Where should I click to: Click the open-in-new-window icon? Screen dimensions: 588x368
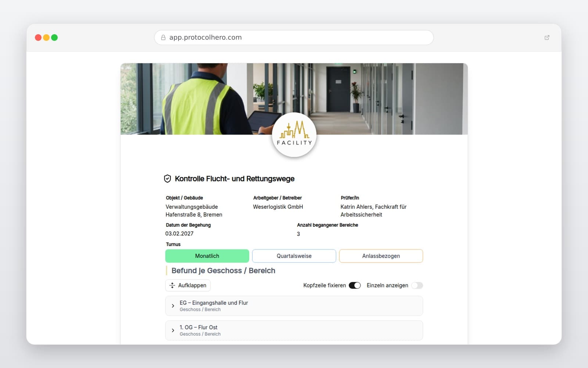coord(547,38)
